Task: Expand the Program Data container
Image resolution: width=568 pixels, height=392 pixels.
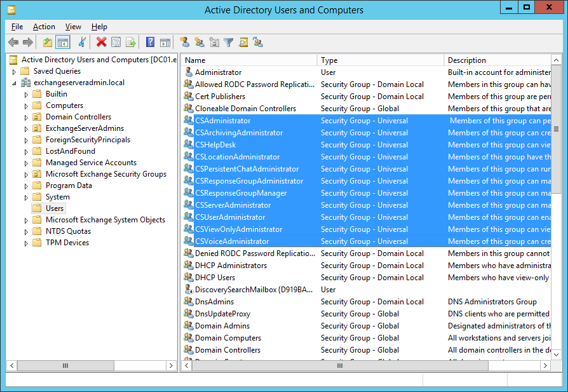Action: 26,186
